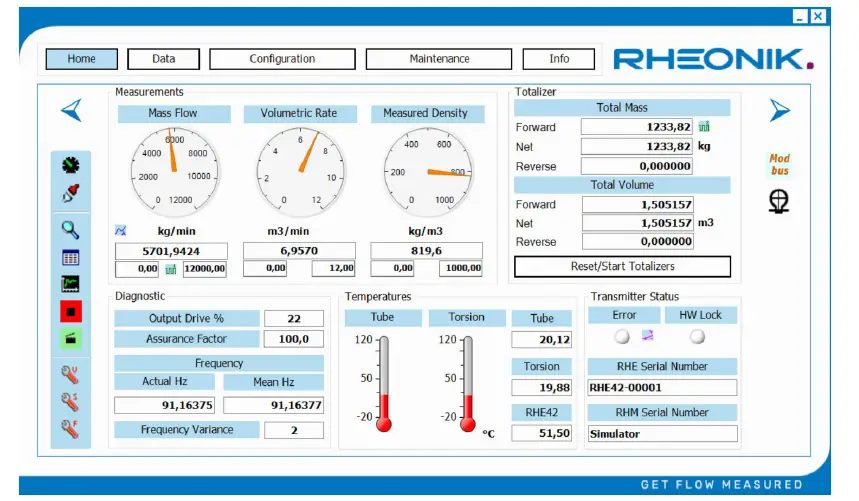Open the Configuration tab
Screen dimensions: 859x501
click(282, 59)
